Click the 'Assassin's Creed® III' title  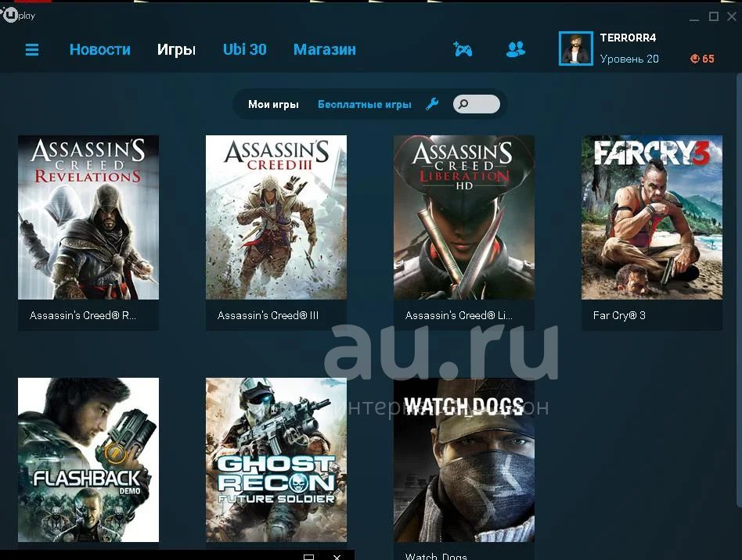tap(268, 315)
